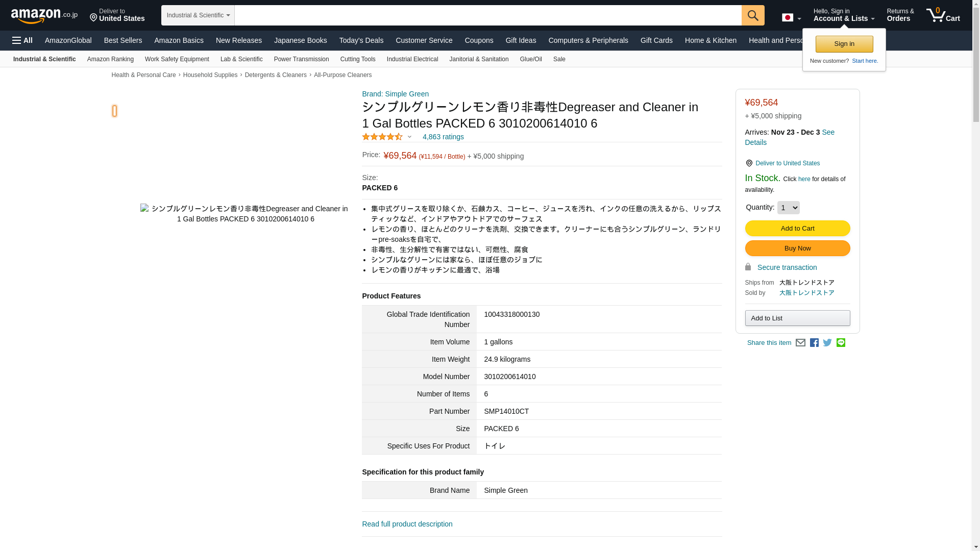
Task: Open the shopping cart icon
Action: point(942,15)
